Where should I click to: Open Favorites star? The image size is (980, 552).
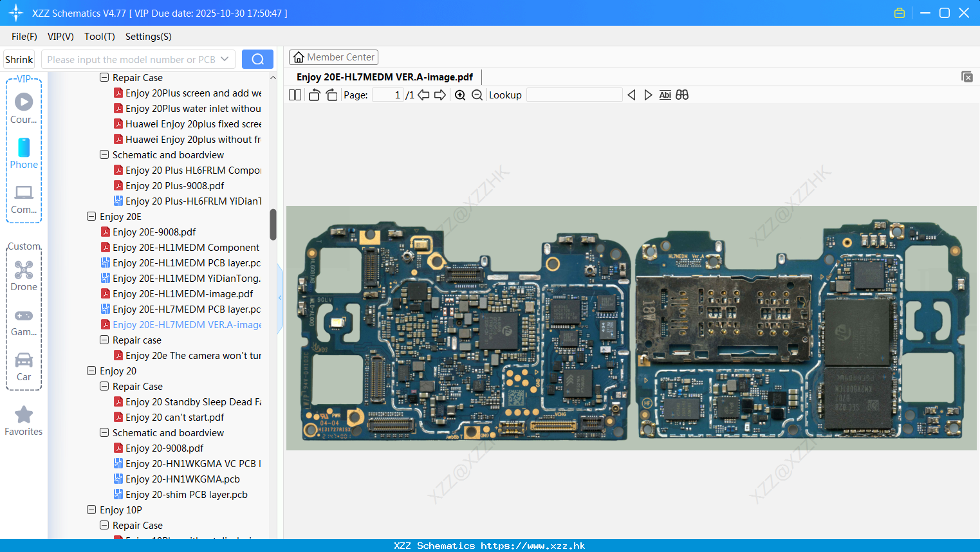24,414
